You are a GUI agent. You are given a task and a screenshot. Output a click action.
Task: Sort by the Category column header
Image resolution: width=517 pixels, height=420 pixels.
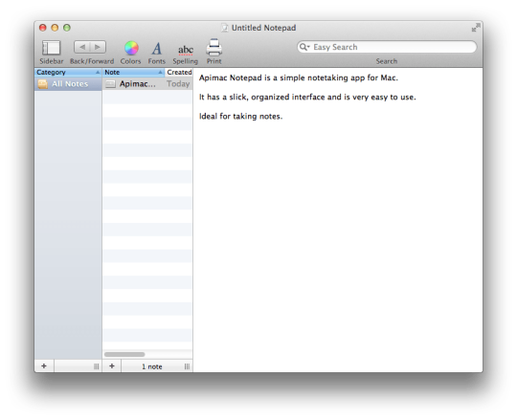coord(68,72)
